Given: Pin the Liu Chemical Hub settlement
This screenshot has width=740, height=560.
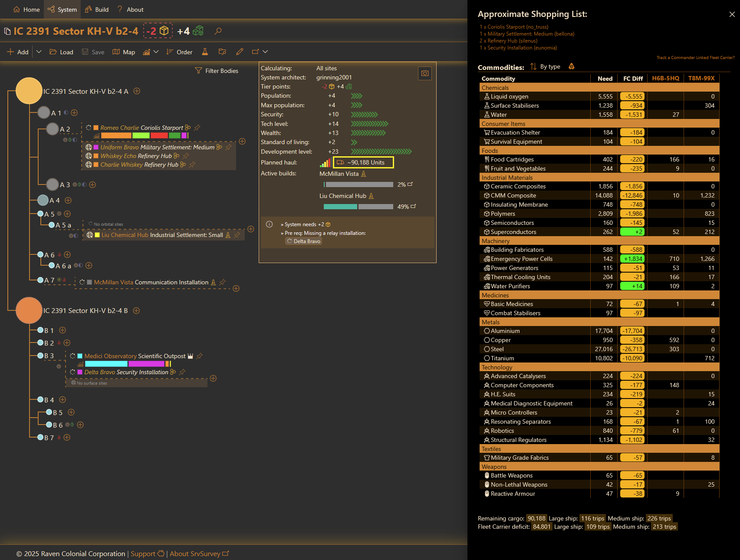Looking at the screenshot, I should tap(237, 235).
